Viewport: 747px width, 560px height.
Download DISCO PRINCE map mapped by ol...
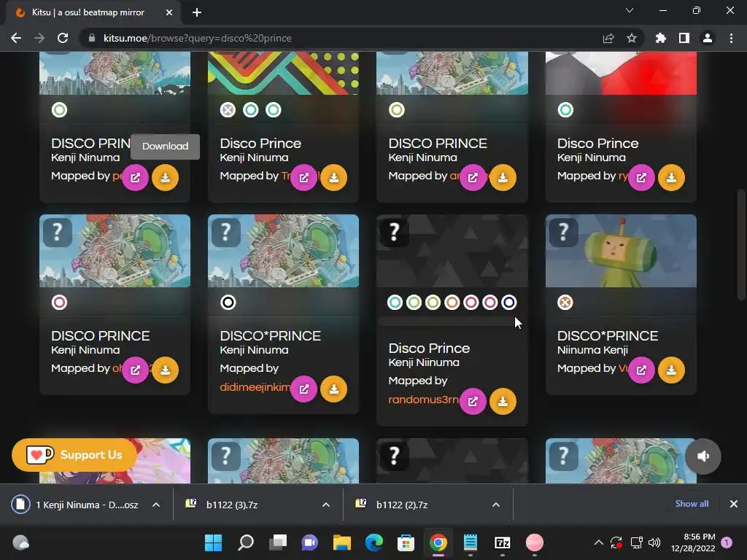pyautogui.click(x=166, y=370)
